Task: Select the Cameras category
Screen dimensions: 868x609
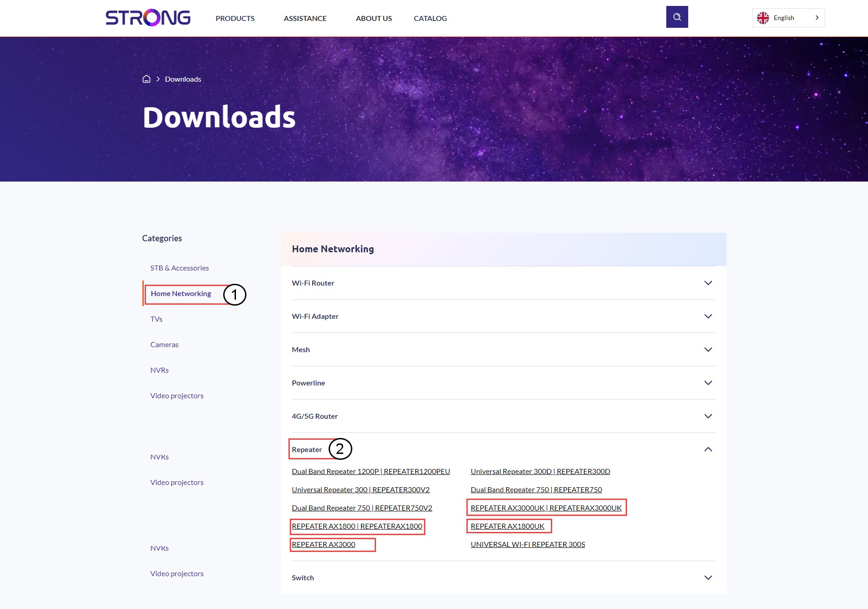Action: pyautogui.click(x=164, y=344)
